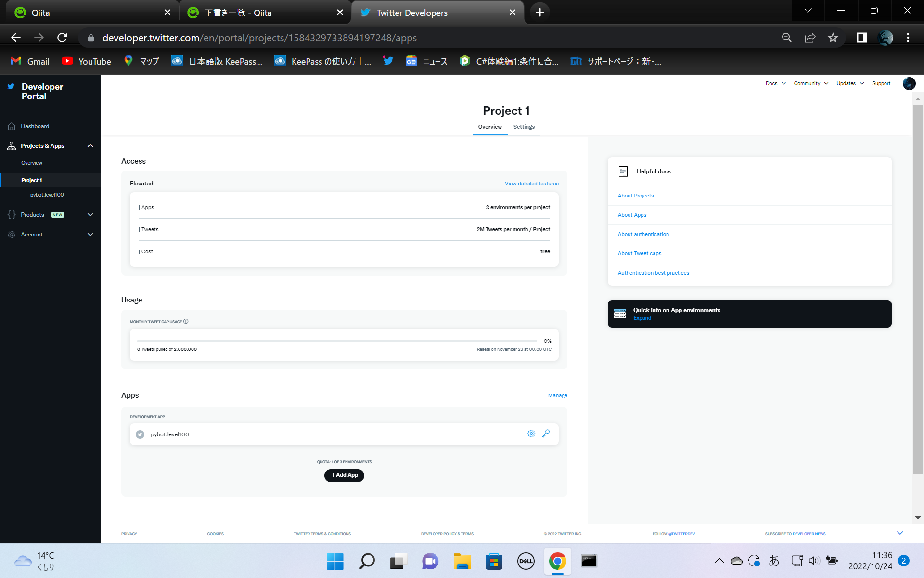This screenshot has height=578, width=924.
Task: Click the Manage link in Apps section
Action: (x=557, y=395)
